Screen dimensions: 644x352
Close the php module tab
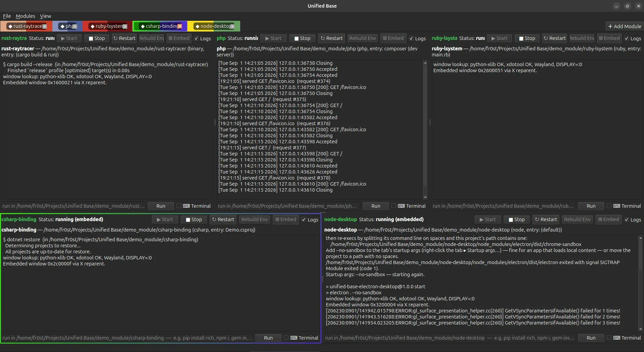[75, 27]
